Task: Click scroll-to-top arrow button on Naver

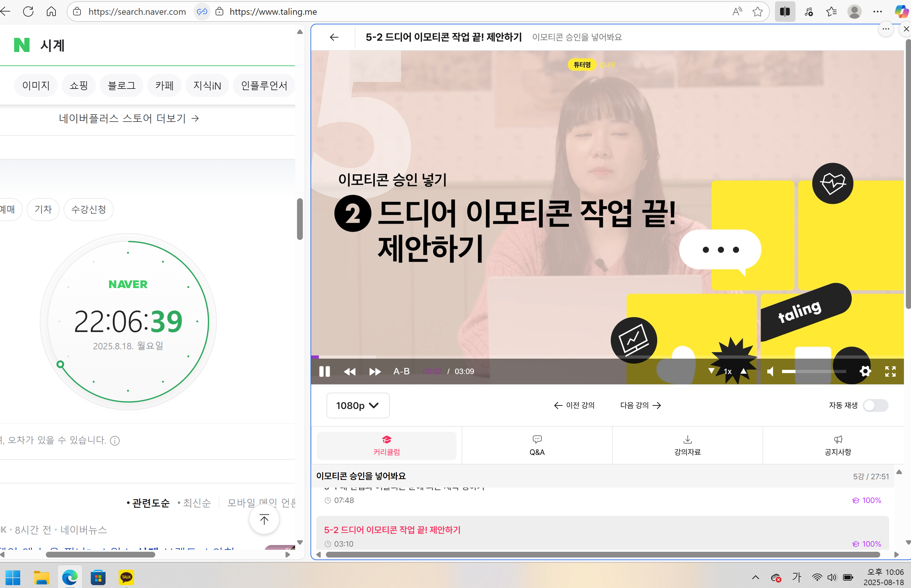Action: point(264,519)
